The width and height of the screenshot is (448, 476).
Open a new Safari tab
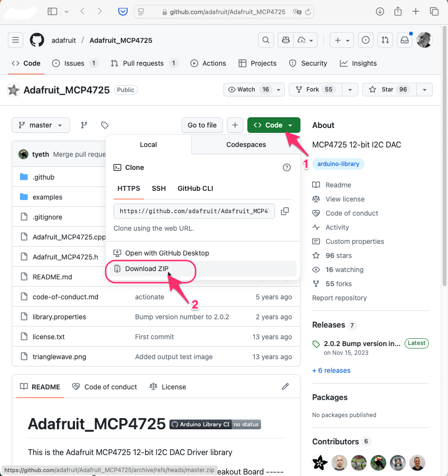[416, 12]
